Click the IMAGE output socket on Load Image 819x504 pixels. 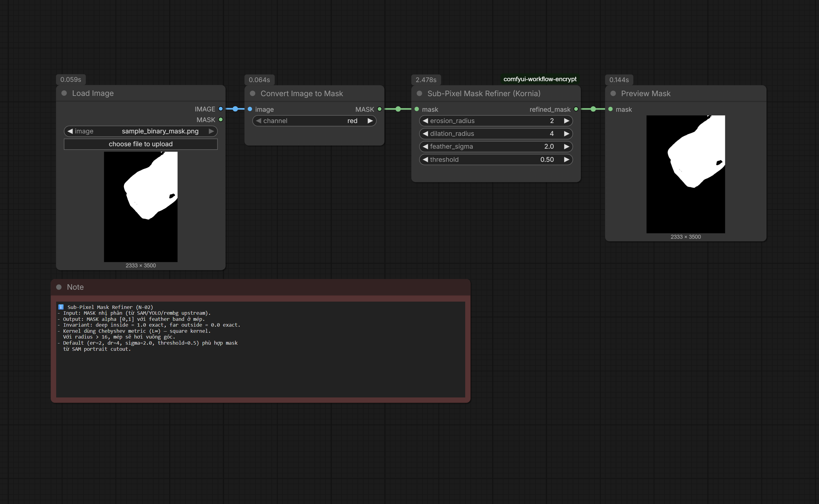coord(221,109)
